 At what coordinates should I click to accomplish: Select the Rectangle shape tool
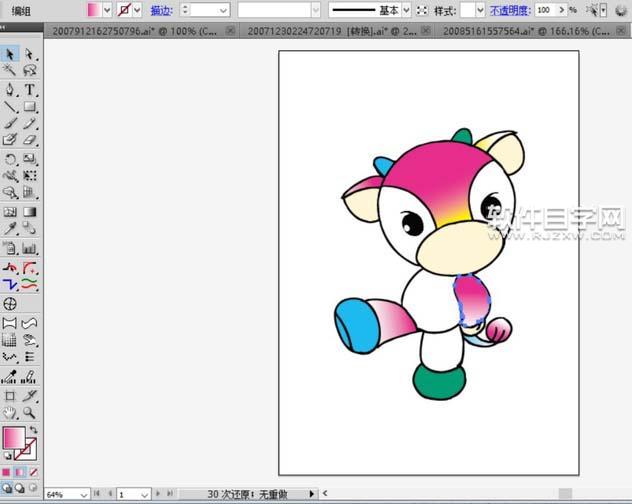coord(30,106)
